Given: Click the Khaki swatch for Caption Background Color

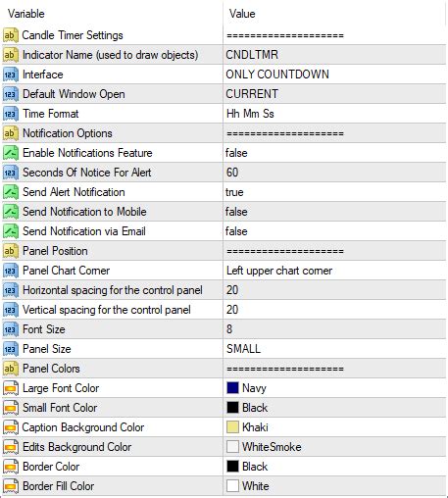Looking at the screenshot, I should tap(232, 427).
